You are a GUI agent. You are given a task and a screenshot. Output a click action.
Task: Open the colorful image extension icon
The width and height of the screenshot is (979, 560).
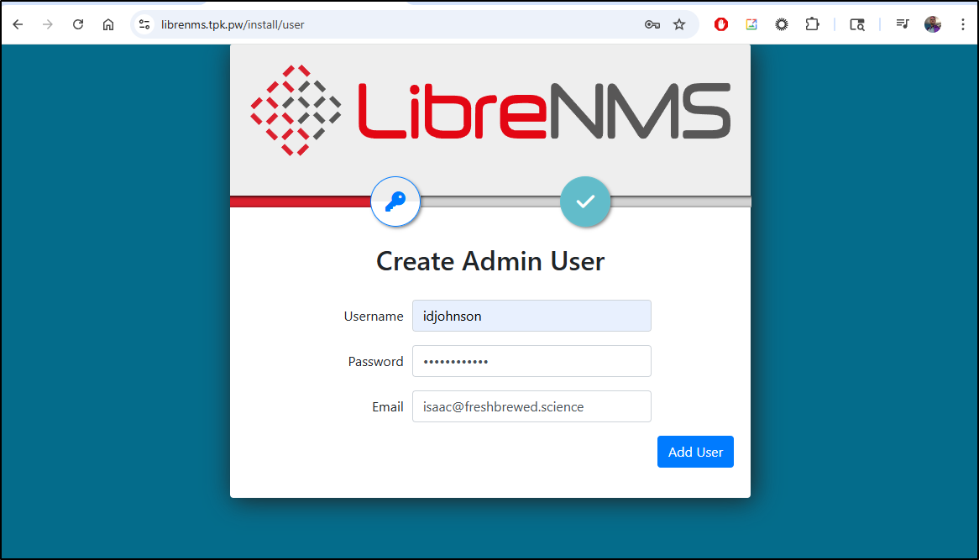coord(751,24)
